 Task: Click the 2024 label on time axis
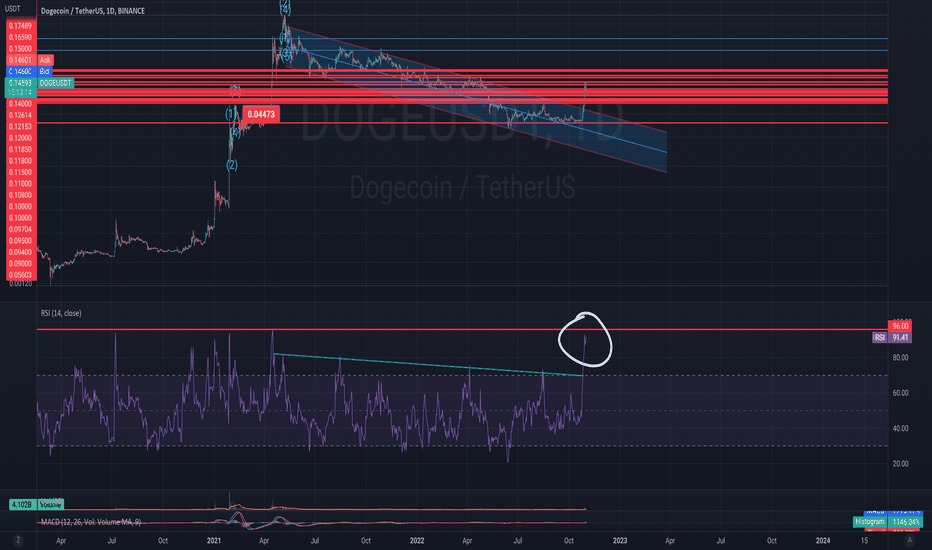823,540
